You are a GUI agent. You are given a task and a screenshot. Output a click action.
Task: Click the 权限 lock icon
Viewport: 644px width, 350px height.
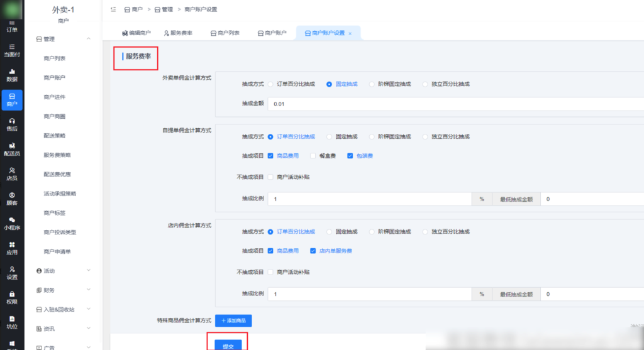point(12,297)
